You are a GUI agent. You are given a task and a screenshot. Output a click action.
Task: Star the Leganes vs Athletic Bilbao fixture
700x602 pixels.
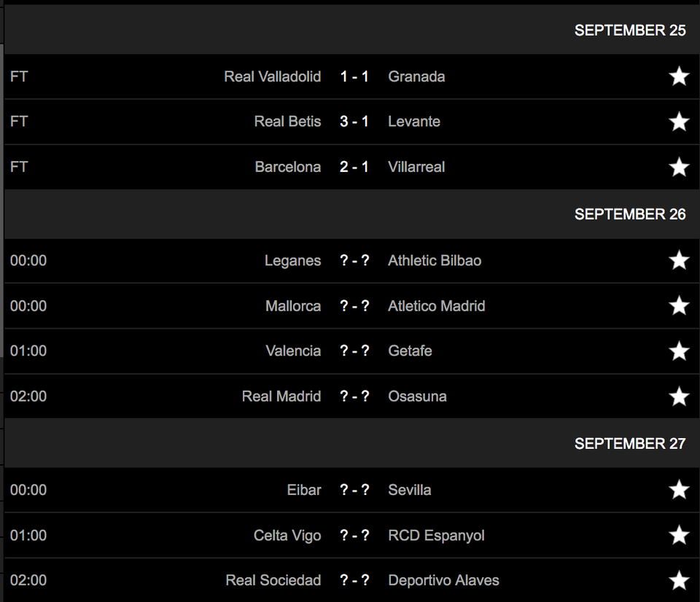pyautogui.click(x=679, y=260)
